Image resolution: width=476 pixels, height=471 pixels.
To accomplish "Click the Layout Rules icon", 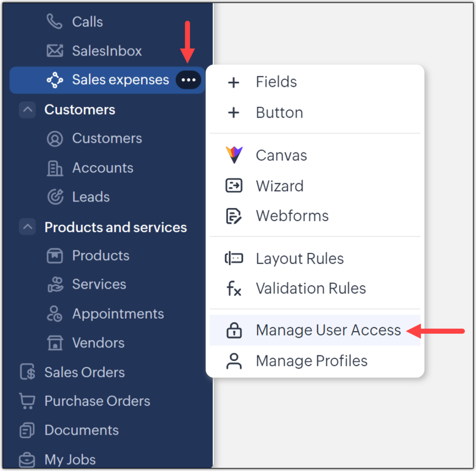I will pos(234,258).
